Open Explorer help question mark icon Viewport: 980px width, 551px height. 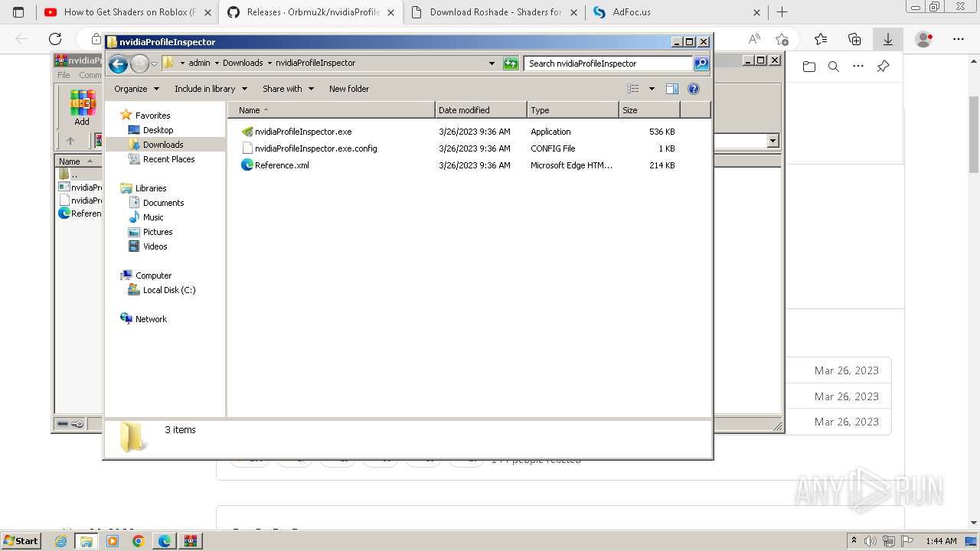click(x=694, y=89)
